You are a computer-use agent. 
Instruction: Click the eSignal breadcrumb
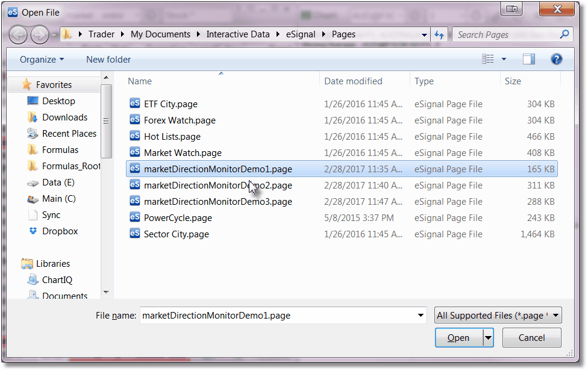click(301, 34)
